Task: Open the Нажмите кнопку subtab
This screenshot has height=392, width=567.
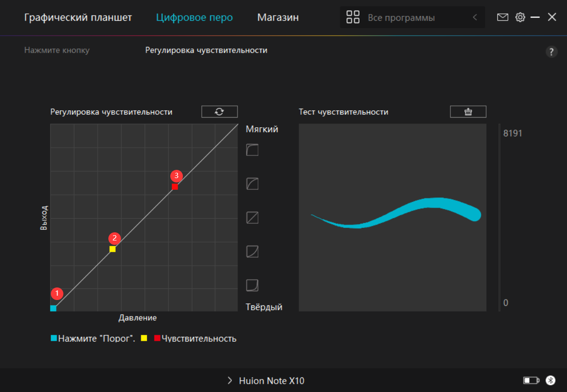Action: 57,50
